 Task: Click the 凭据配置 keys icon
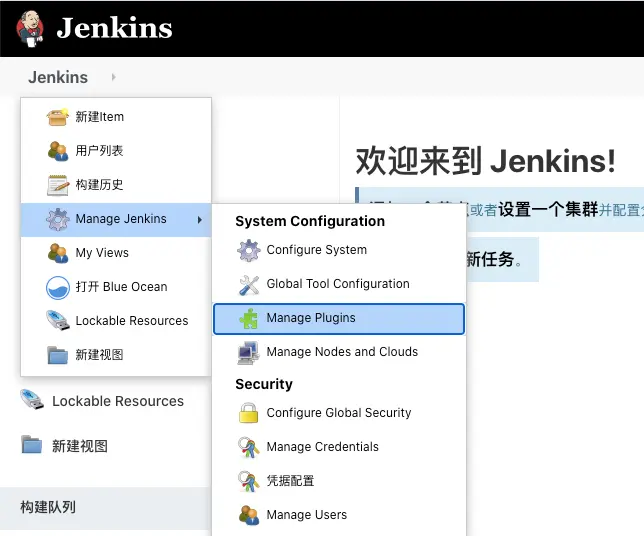pos(248,481)
